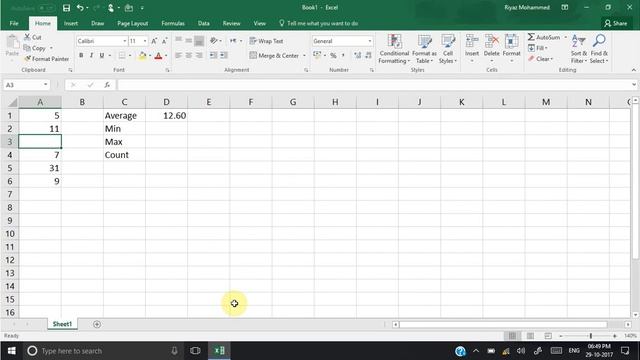Click the Undo arrow in quick access toolbar
This screenshot has height=360, width=640.
tap(80, 8)
